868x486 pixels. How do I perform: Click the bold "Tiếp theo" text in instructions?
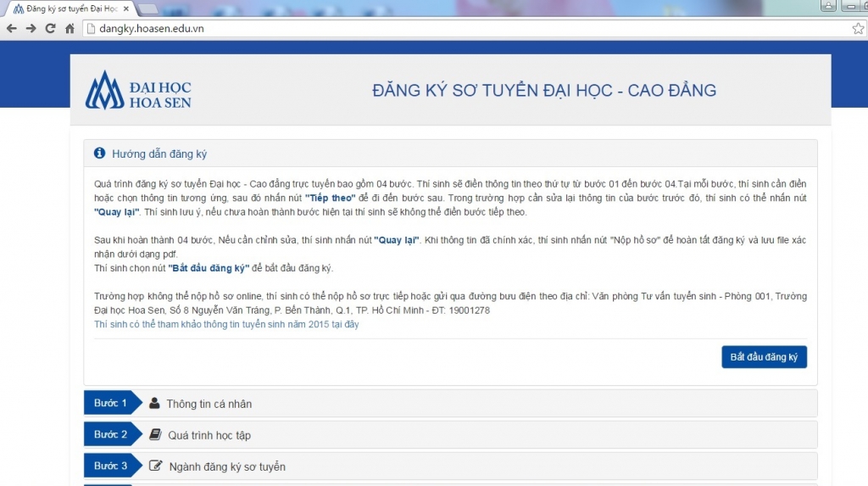[x=331, y=198]
